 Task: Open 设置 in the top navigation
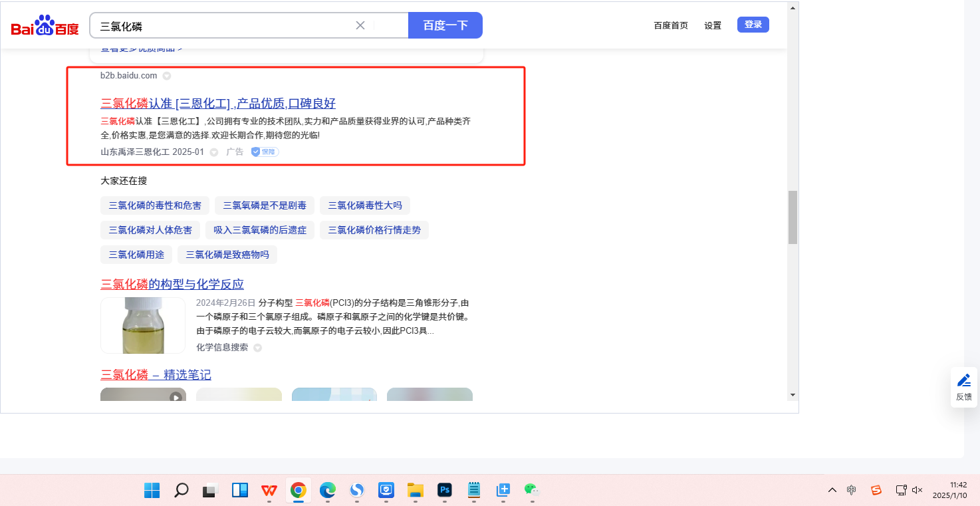[713, 25]
